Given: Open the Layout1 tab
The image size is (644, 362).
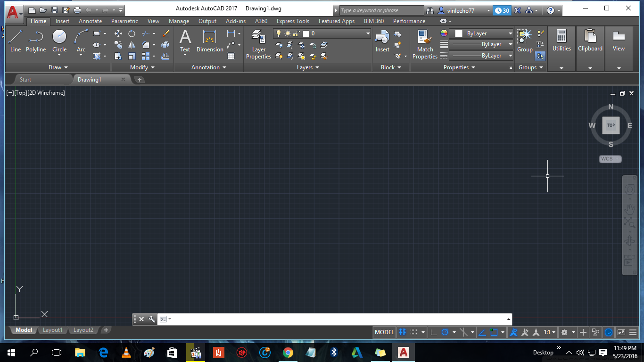Looking at the screenshot, I should pyautogui.click(x=52, y=330).
